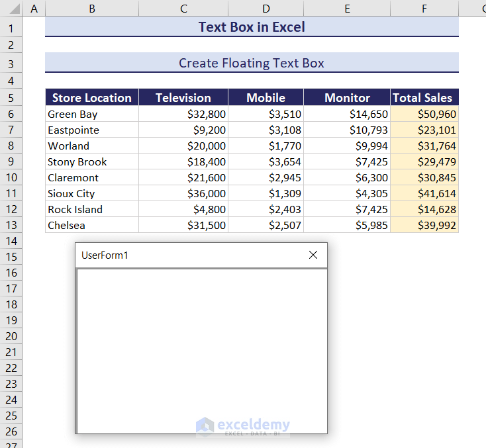
Task: Click Total Sales value $14,628
Action: click(x=424, y=209)
